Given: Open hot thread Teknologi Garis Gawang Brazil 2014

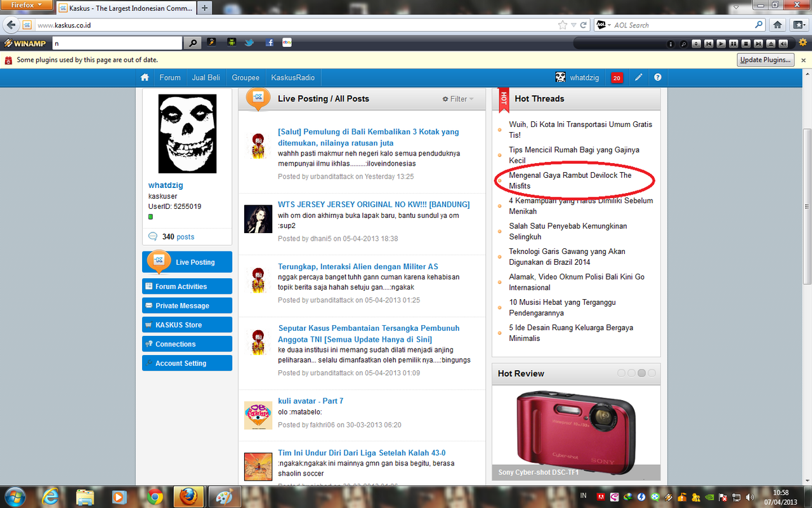Looking at the screenshot, I should tap(567, 257).
